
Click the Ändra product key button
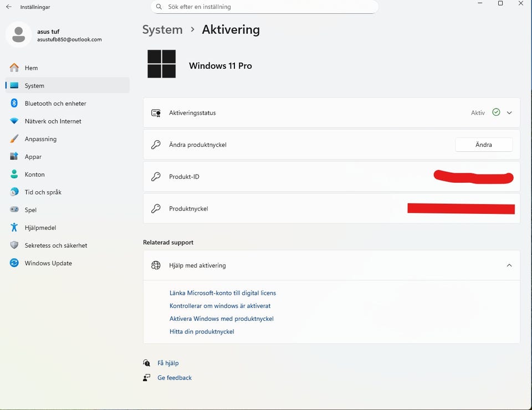coord(483,145)
